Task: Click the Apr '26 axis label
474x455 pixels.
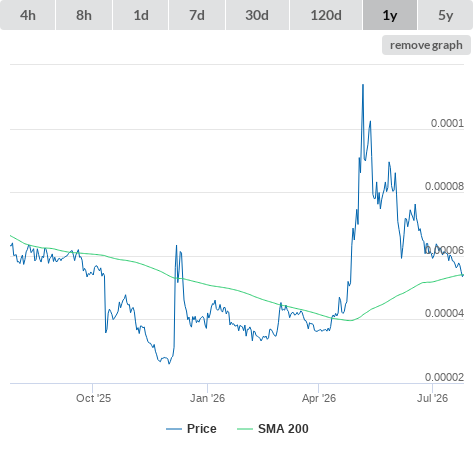Action: click(319, 398)
